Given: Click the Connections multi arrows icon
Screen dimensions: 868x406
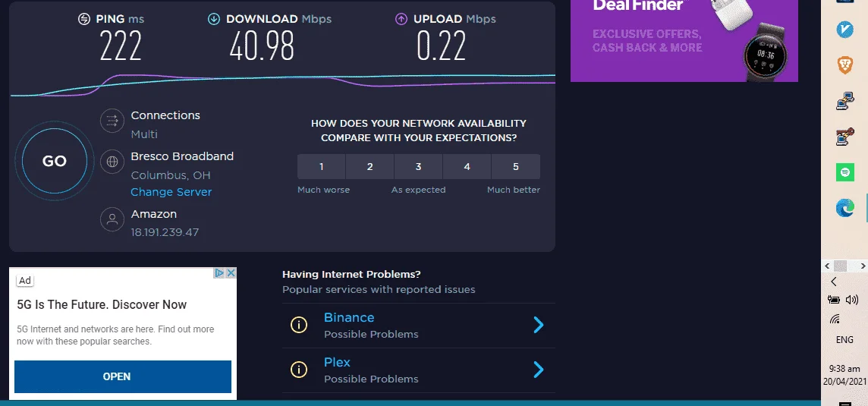Looking at the screenshot, I should [x=112, y=121].
